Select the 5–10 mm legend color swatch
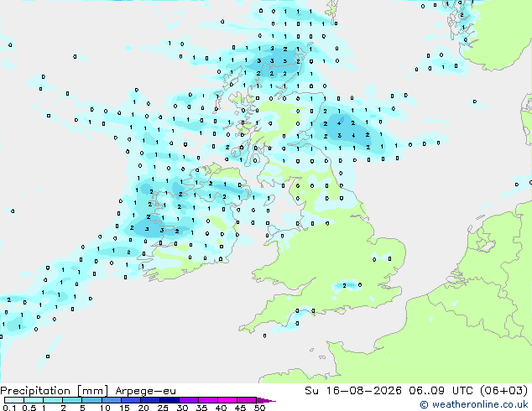The image size is (532, 411). (91, 400)
